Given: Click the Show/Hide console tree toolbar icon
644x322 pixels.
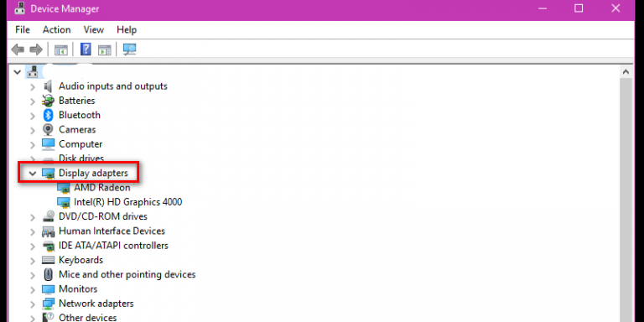Looking at the screenshot, I should [x=60, y=49].
